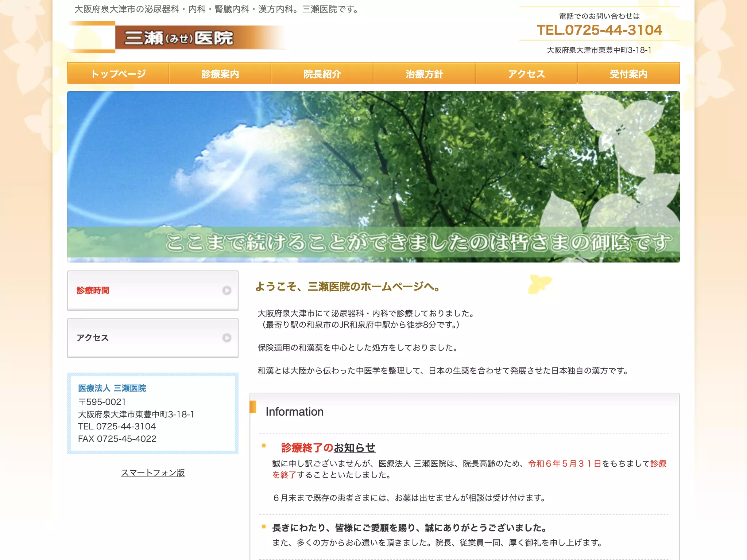Image resolution: width=747 pixels, height=560 pixels.
Task: Click the 電話でのお問い合わせは label
Action: (x=599, y=16)
